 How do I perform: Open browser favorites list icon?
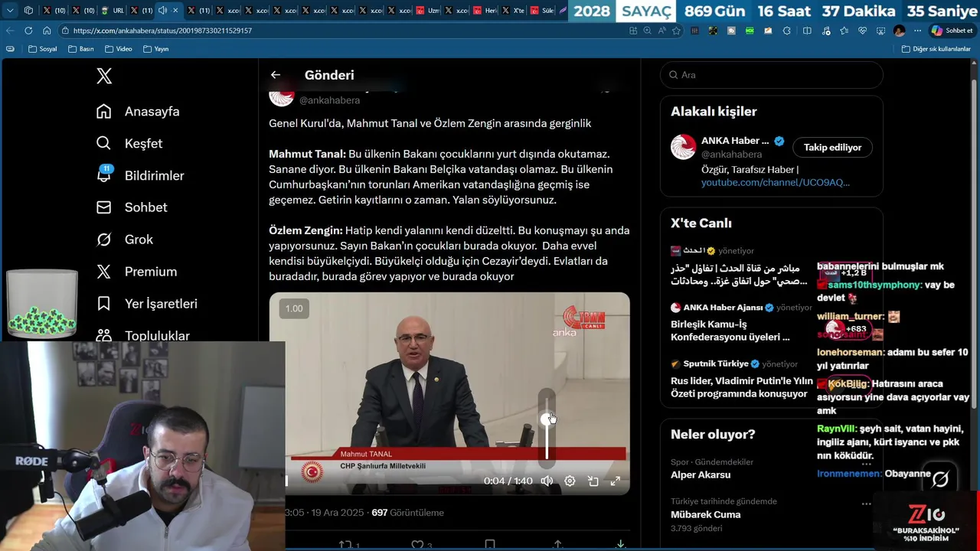pos(844,31)
